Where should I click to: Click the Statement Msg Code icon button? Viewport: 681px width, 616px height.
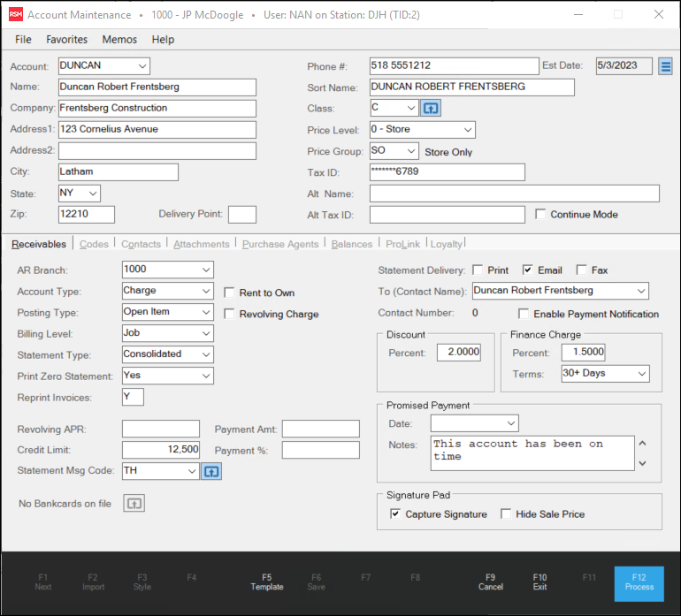click(x=211, y=472)
